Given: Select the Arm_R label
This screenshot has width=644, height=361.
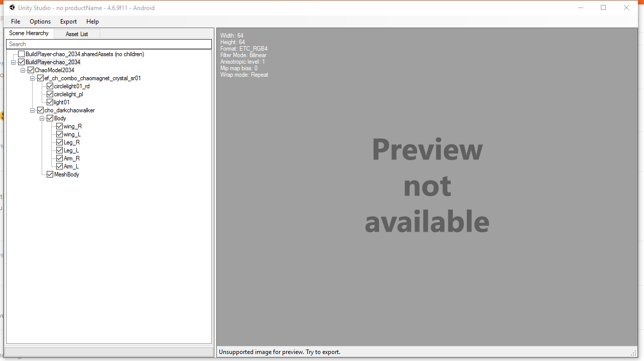Looking at the screenshot, I should [x=71, y=158].
